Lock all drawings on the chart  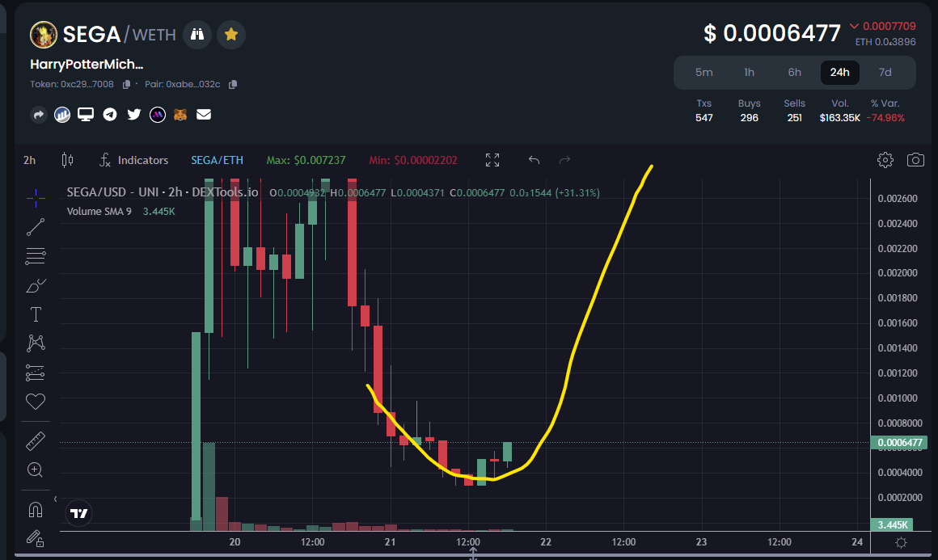click(x=36, y=538)
